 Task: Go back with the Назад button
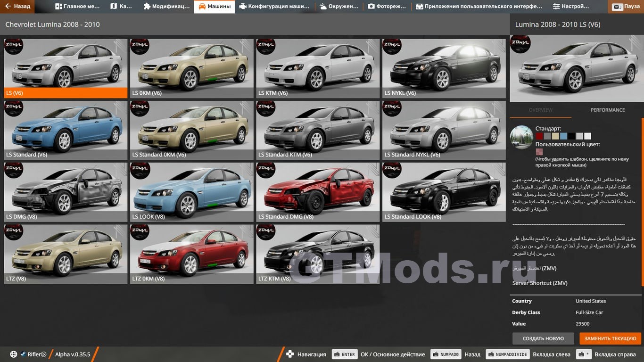(x=18, y=7)
